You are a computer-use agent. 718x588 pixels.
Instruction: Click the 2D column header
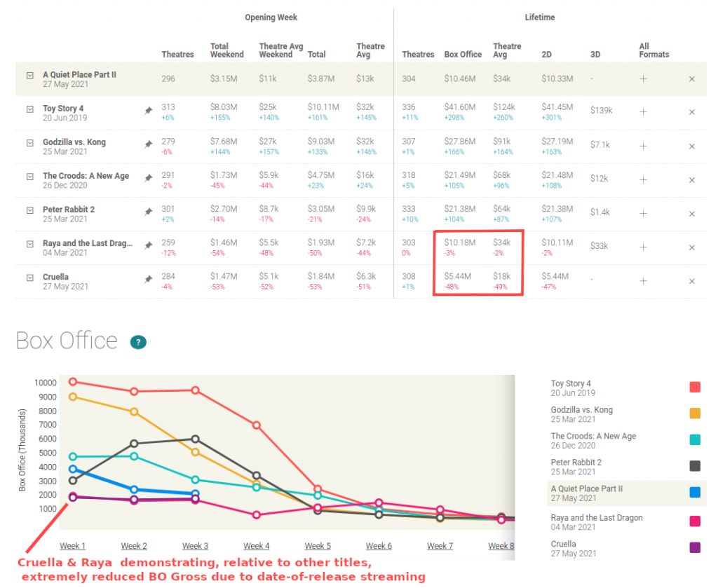coord(547,55)
